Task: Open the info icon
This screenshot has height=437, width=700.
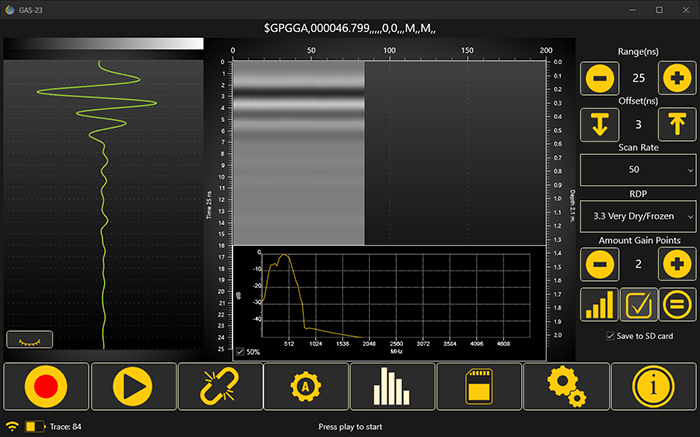Action: coord(654,386)
